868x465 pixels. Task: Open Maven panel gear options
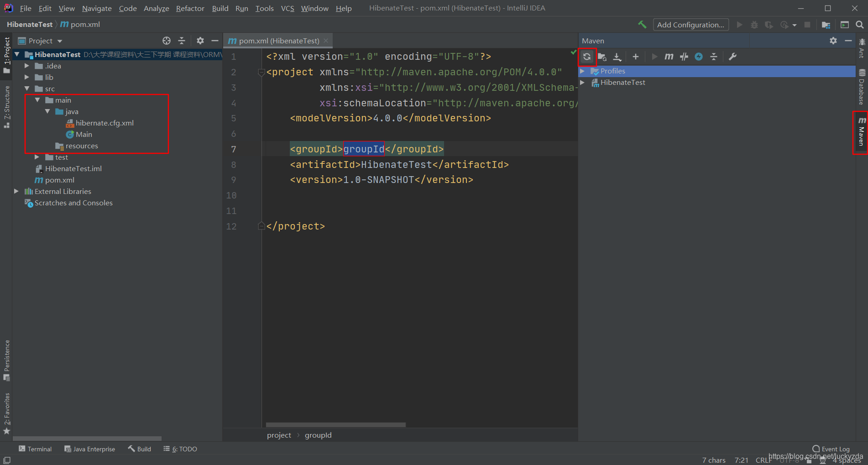833,41
